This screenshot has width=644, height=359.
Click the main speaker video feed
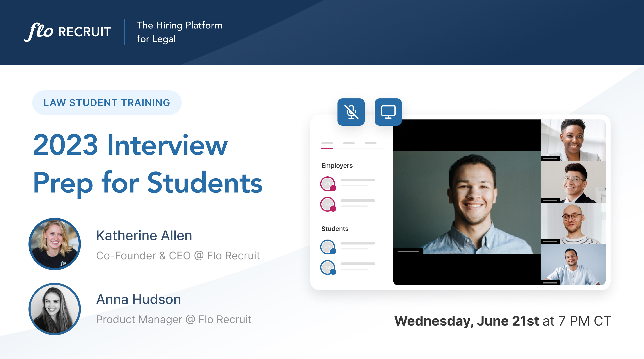tap(466, 202)
